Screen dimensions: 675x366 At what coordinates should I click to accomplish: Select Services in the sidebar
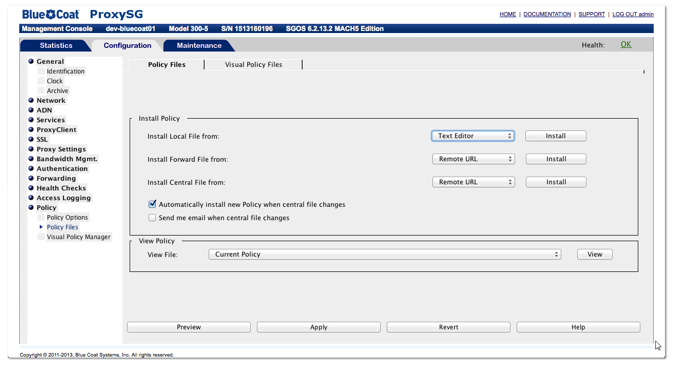pyautogui.click(x=50, y=120)
